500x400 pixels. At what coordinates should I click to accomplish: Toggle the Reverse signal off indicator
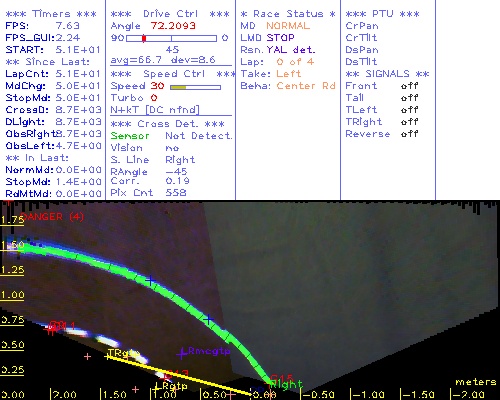409,134
